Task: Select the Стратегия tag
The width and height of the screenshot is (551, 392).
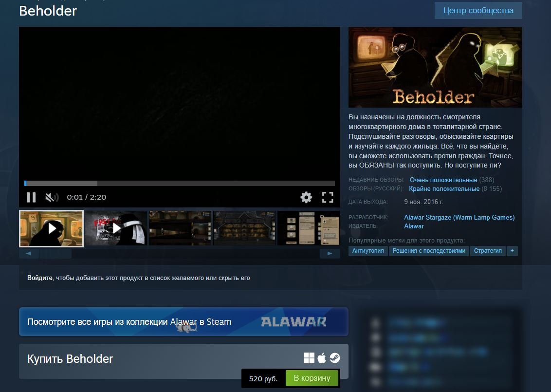Action: [488, 251]
